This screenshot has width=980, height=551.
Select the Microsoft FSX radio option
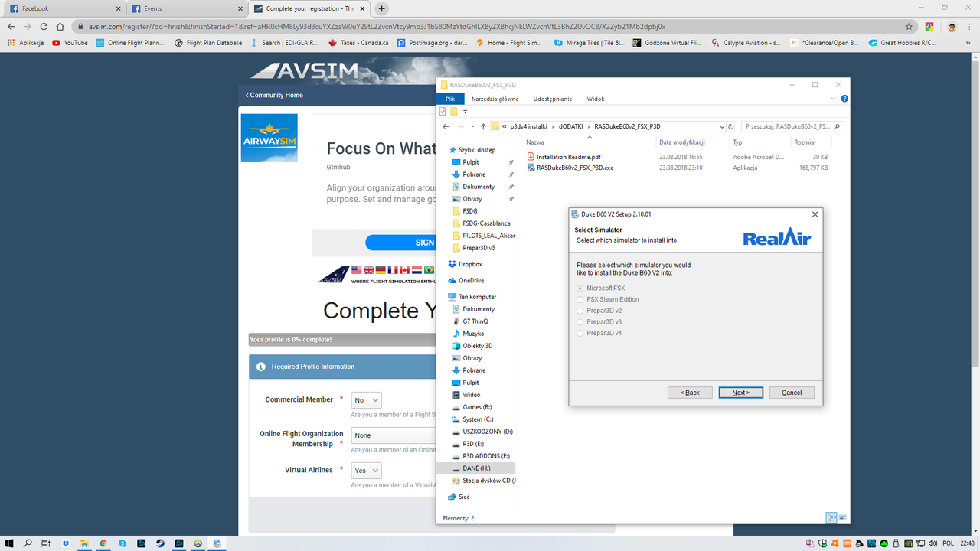point(580,288)
